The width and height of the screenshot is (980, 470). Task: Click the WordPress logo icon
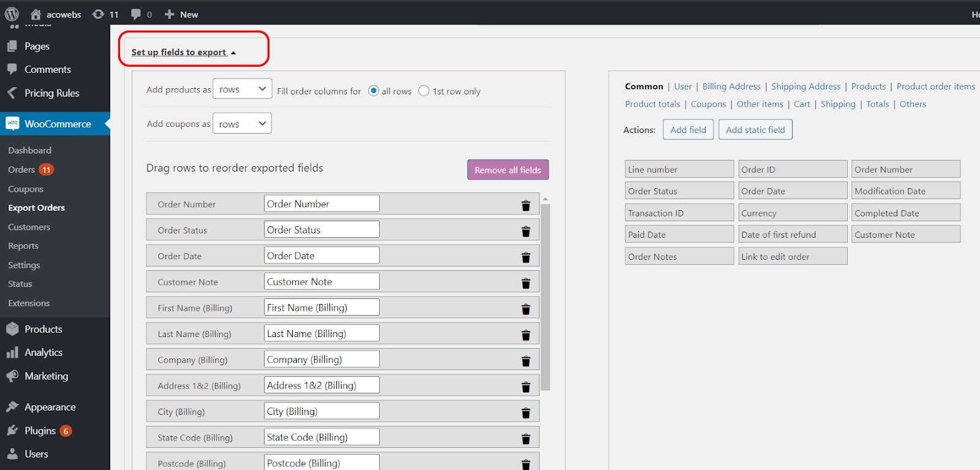12,13
